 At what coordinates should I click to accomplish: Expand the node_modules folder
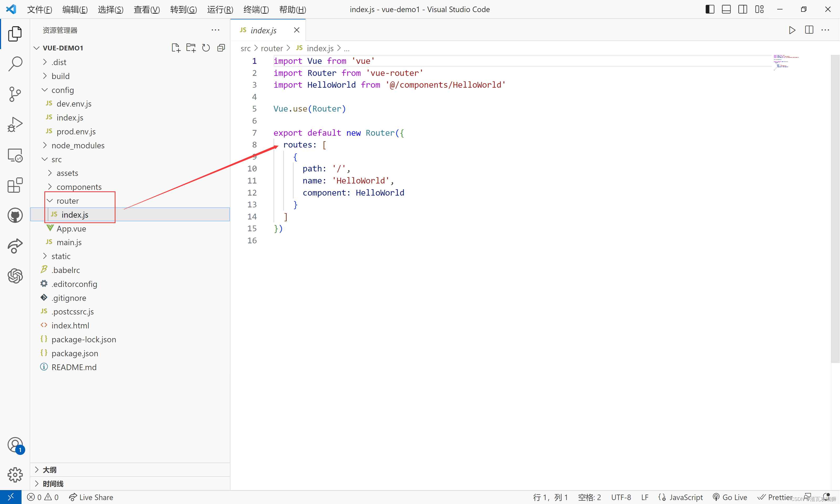click(130, 145)
